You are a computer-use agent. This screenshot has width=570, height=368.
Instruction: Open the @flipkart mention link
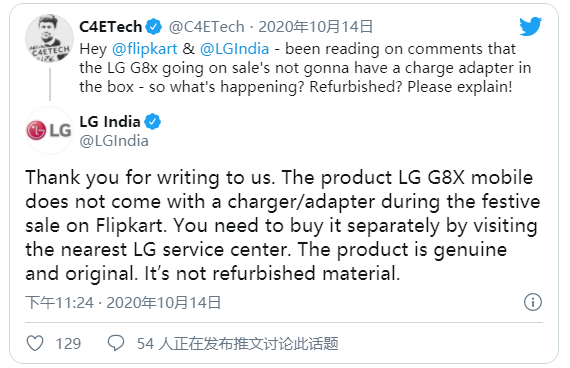pos(145,49)
